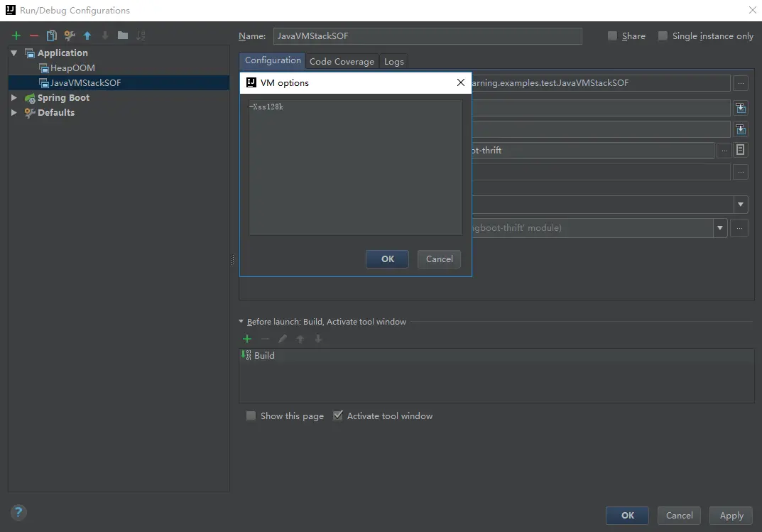Insert macro for working directory
The width and height of the screenshot is (762, 532).
pyautogui.click(x=740, y=150)
